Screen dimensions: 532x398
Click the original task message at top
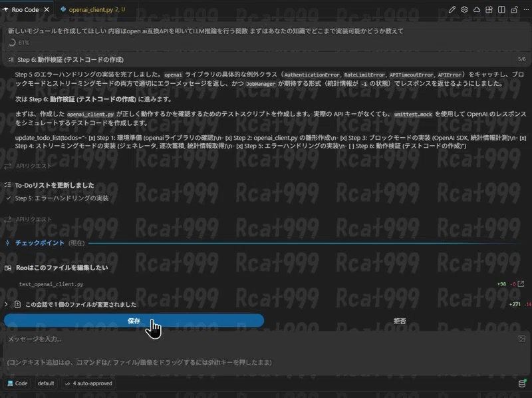205,31
